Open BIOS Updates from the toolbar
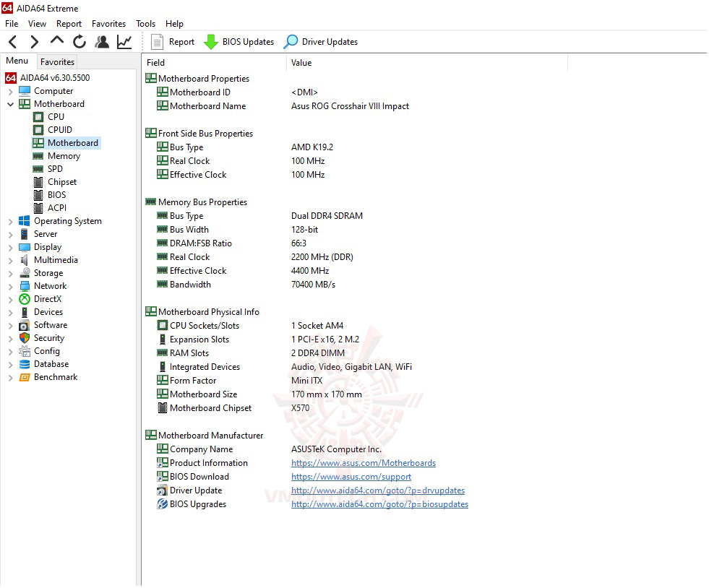 click(239, 42)
